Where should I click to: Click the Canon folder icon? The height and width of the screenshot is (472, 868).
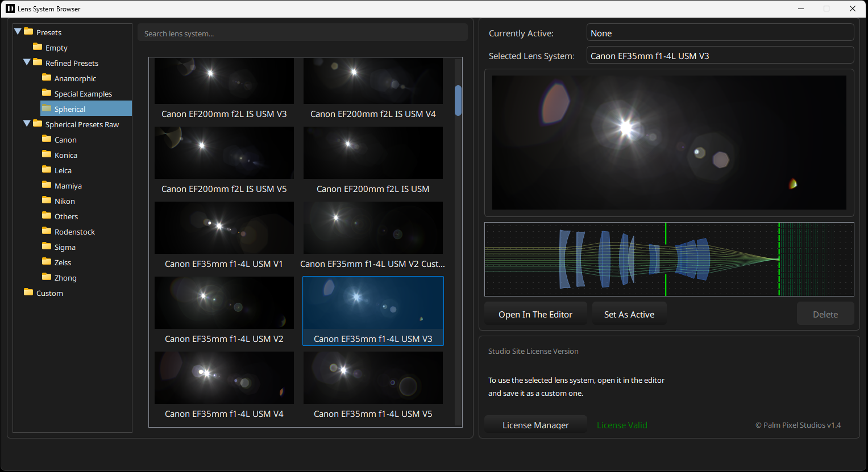[48, 139]
